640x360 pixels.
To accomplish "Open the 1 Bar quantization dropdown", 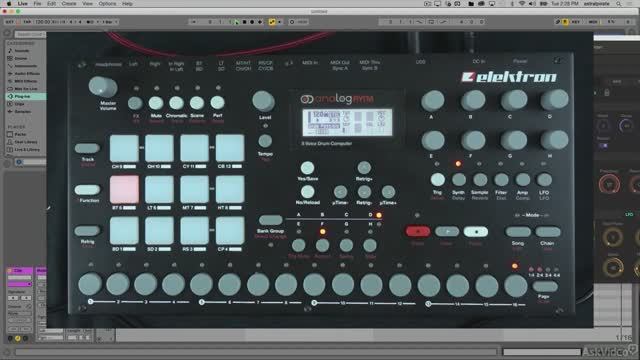I will 110,22.
